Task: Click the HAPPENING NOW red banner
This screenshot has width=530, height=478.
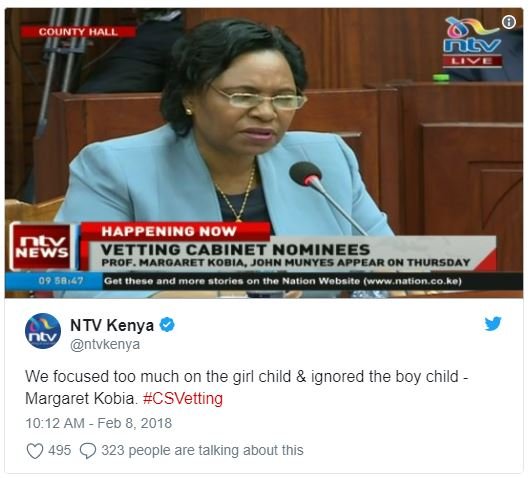Action: [x=169, y=231]
